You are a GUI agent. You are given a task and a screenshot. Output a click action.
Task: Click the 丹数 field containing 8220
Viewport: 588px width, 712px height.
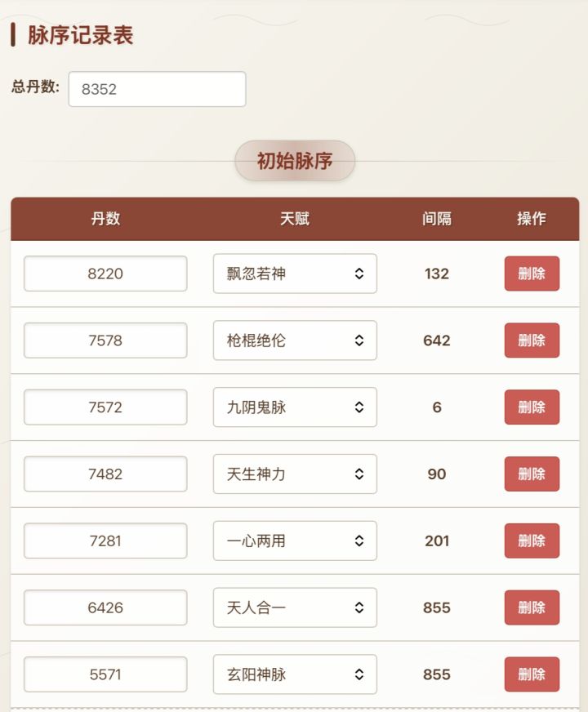coord(105,274)
